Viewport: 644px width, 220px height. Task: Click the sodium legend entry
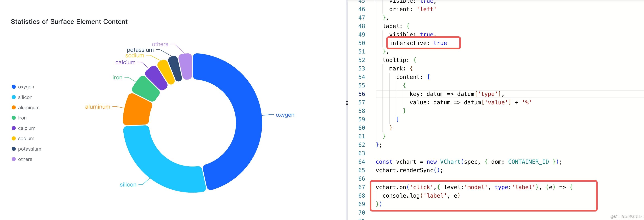(x=26, y=138)
